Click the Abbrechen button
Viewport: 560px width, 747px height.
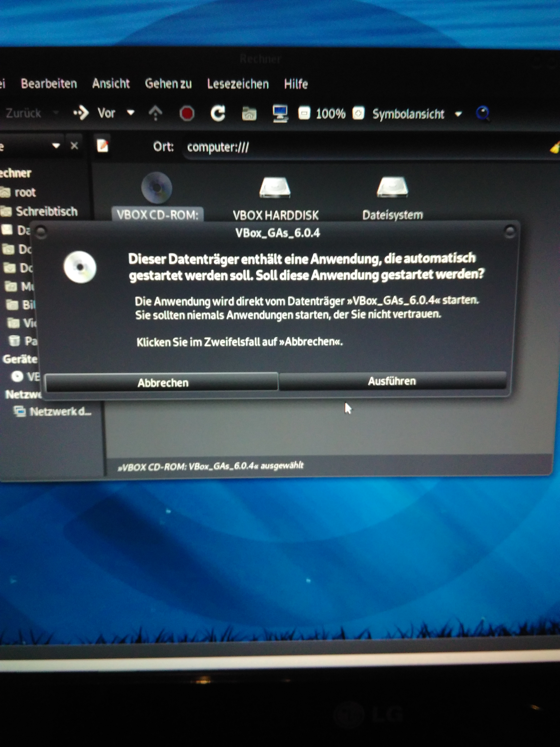coord(162,383)
